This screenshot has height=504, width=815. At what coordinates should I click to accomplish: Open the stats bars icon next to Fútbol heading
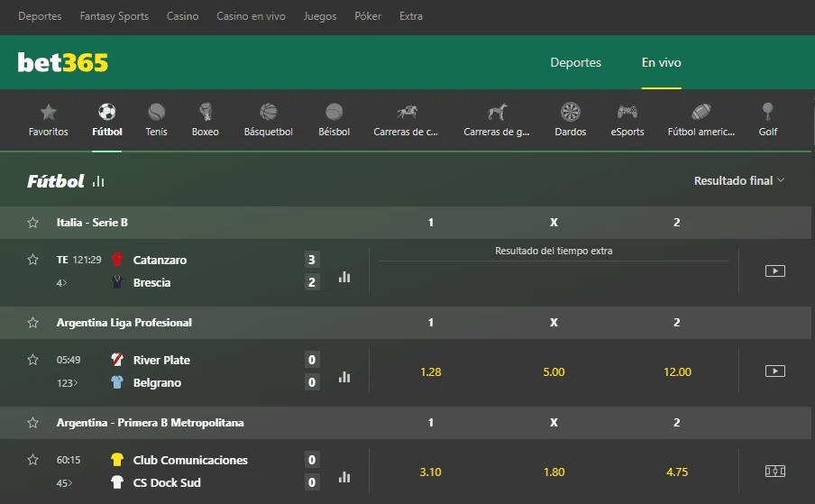(x=98, y=181)
